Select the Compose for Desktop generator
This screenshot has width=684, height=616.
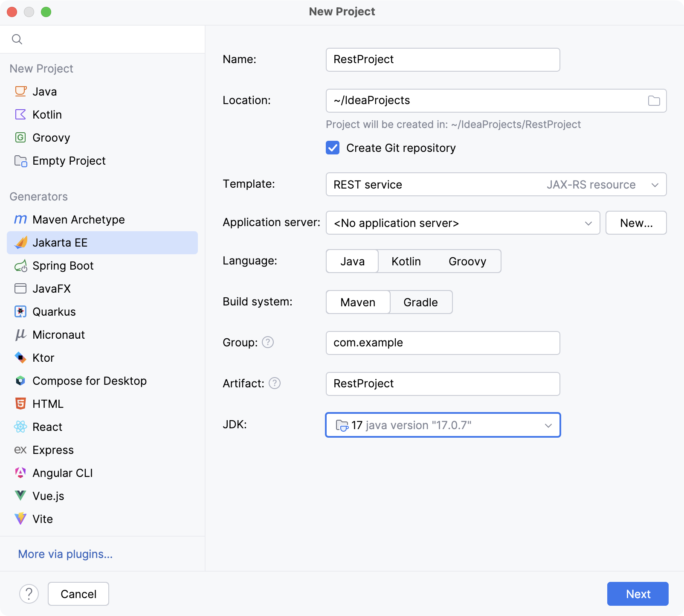(x=90, y=381)
